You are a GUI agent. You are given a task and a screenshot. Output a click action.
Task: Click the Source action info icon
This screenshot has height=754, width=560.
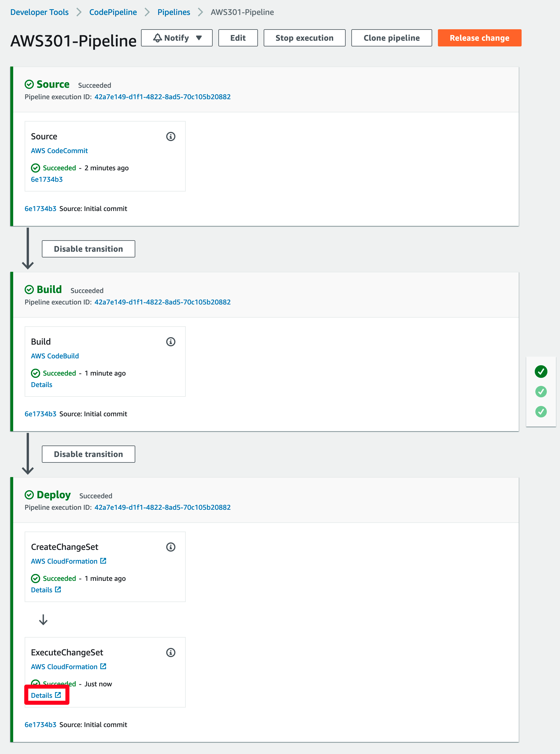[x=171, y=136]
